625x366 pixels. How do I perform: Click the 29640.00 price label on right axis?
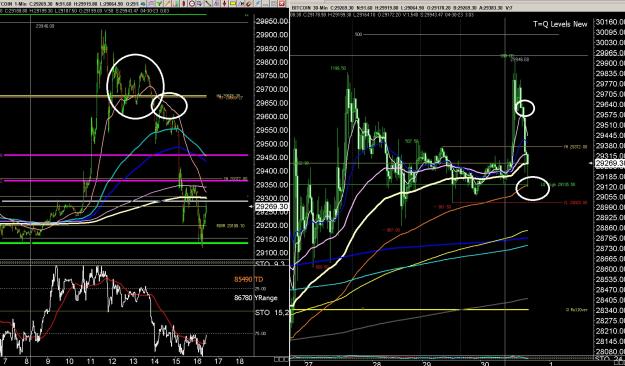click(609, 104)
